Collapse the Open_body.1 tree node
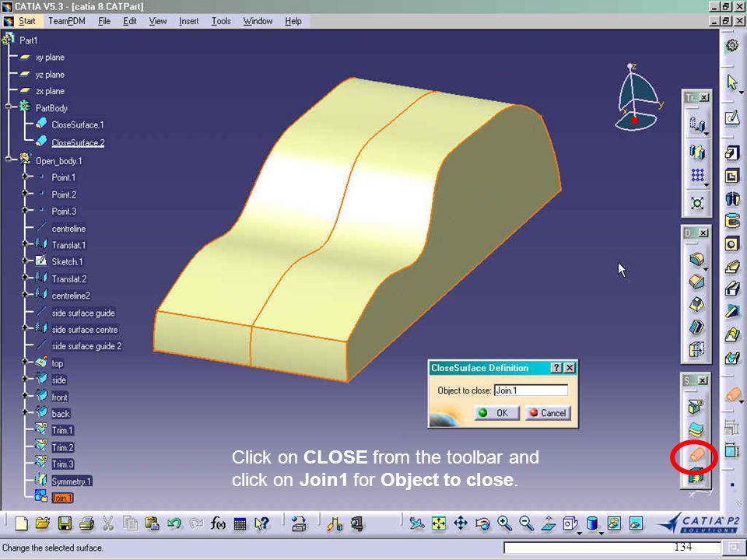Image resolution: width=747 pixels, height=560 pixels. click(x=8, y=159)
